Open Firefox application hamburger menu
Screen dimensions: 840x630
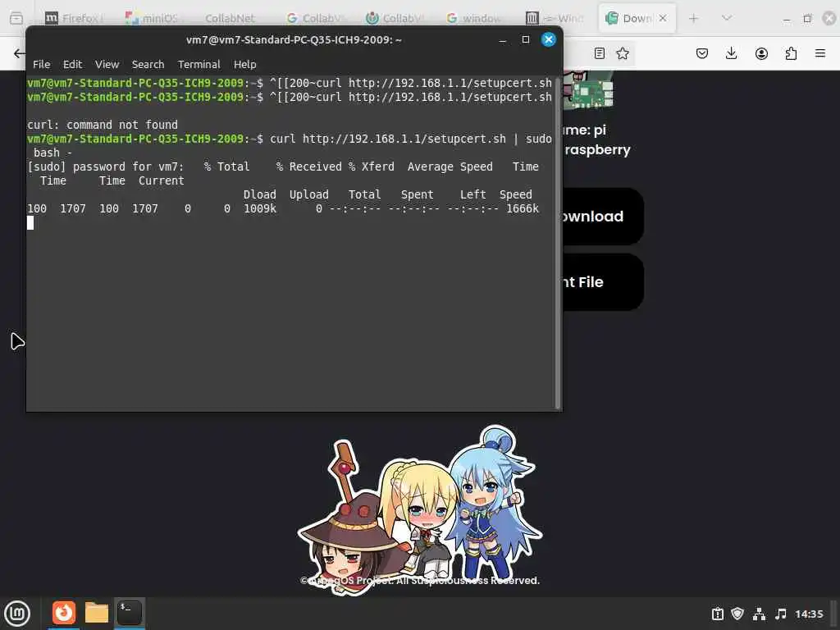tap(820, 53)
